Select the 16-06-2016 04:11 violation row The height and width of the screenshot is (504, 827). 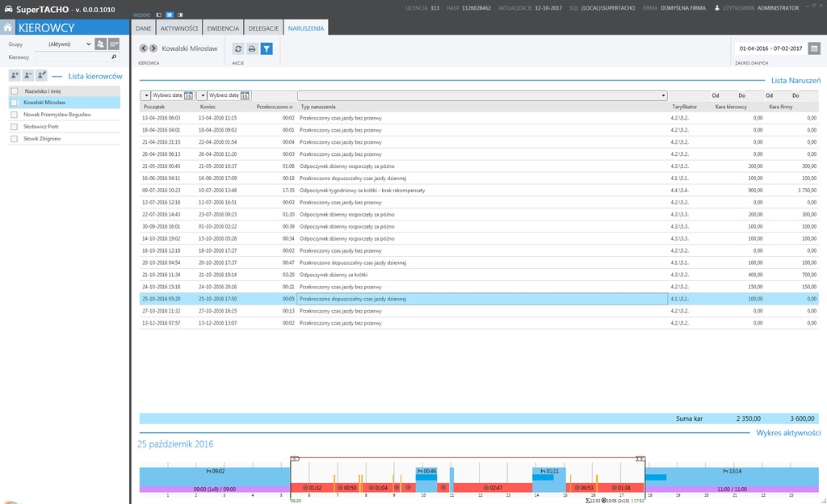[x=479, y=178]
